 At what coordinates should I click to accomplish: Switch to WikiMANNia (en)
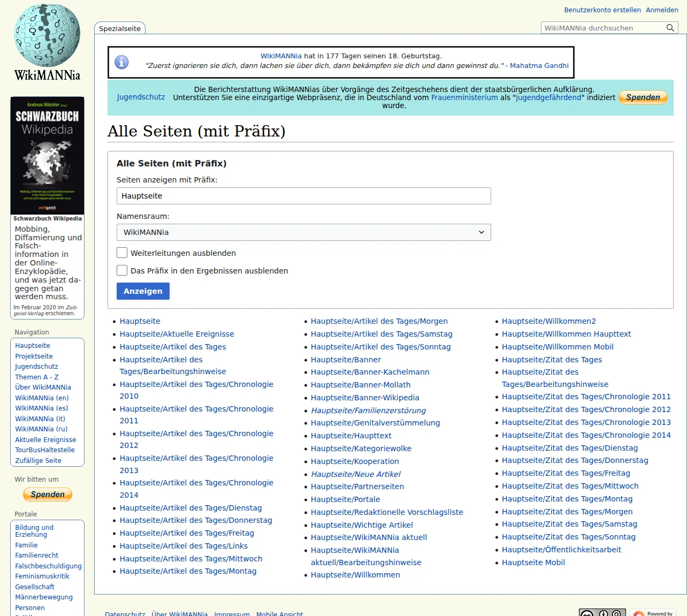click(x=42, y=398)
